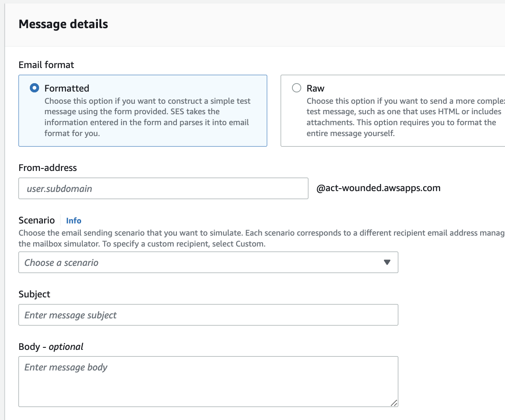Click the 'user.subdomain' placeholder text
This screenshot has width=505, height=420.
59,189
